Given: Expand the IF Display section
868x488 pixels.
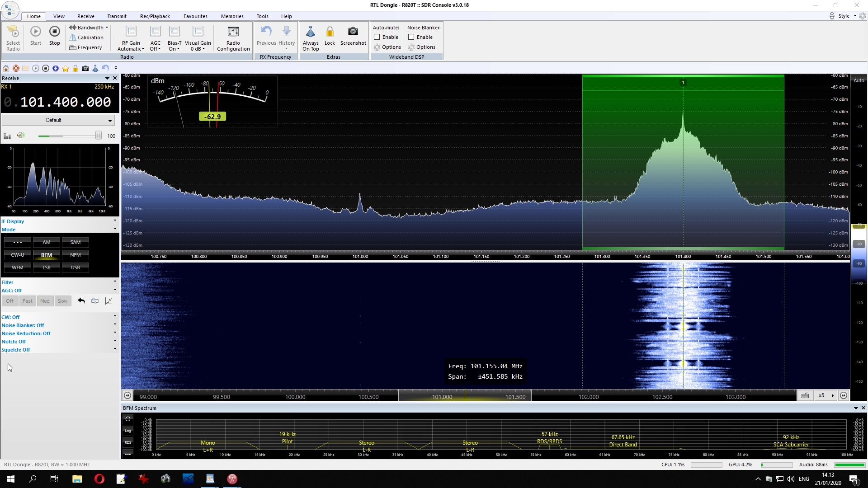Looking at the screenshot, I should [x=59, y=221].
